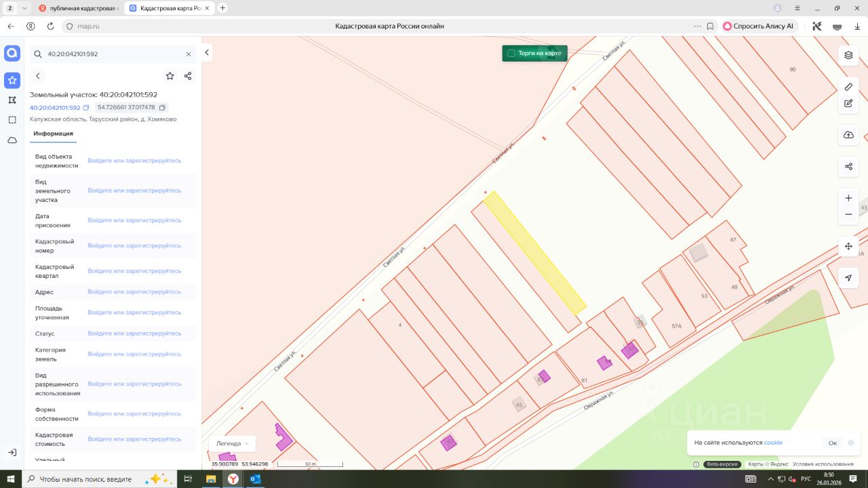Enable the Торги на карте checkbox
Screen dimensions: 868x488
click(x=511, y=53)
